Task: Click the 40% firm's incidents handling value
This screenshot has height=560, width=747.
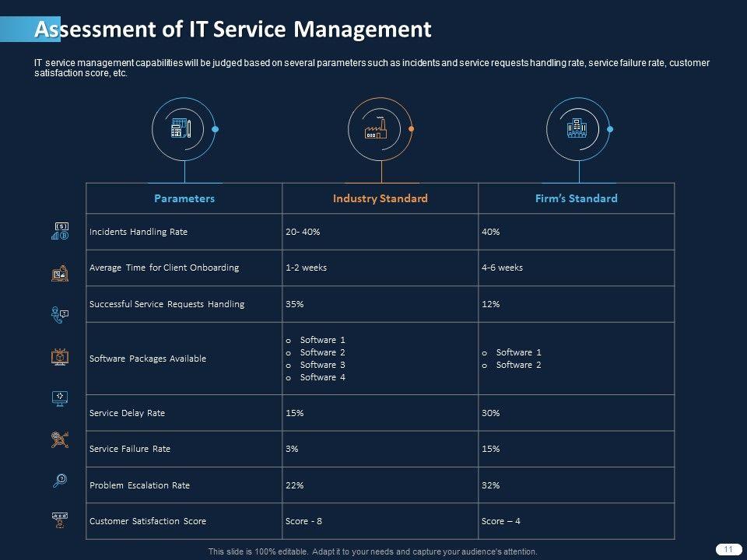Action: (x=577, y=232)
